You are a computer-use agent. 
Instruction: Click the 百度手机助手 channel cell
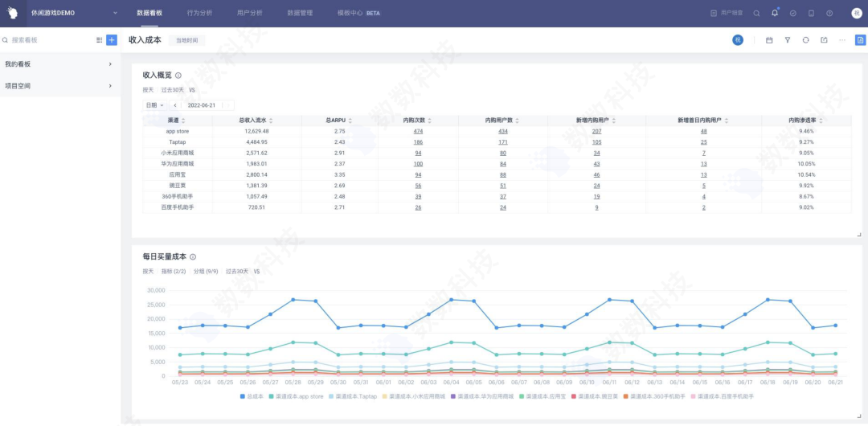(x=178, y=207)
